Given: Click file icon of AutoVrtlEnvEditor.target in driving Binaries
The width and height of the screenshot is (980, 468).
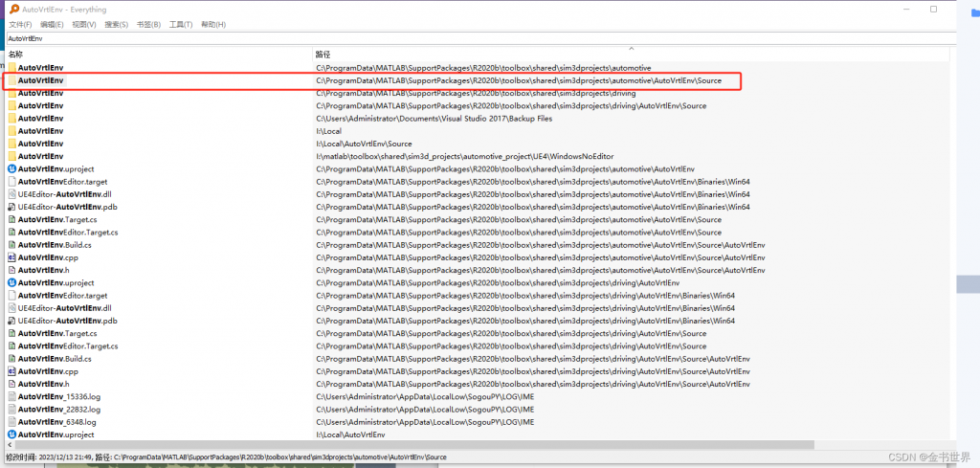Looking at the screenshot, I should click(12, 296).
